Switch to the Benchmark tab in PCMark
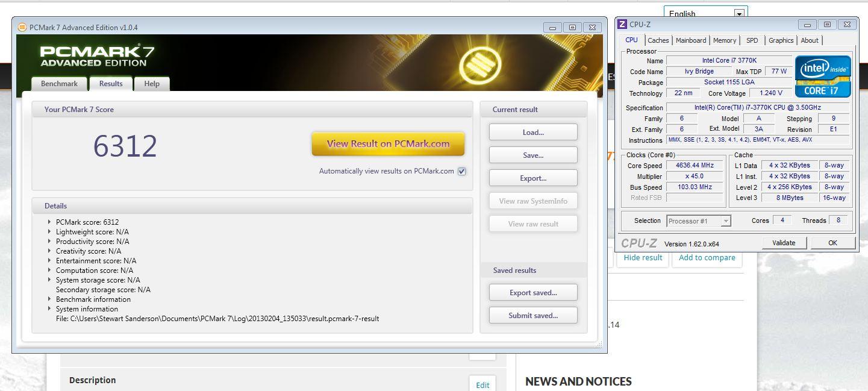This screenshot has width=868, height=391. [59, 84]
